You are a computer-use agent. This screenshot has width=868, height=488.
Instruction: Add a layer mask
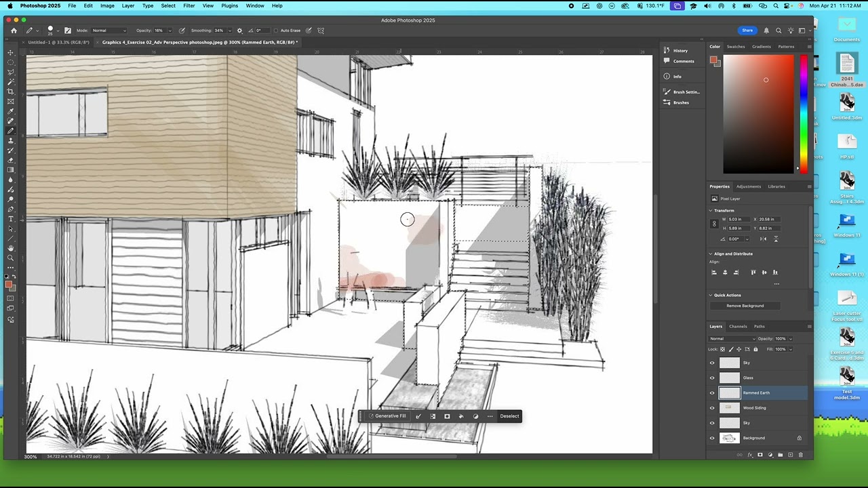coord(759,455)
